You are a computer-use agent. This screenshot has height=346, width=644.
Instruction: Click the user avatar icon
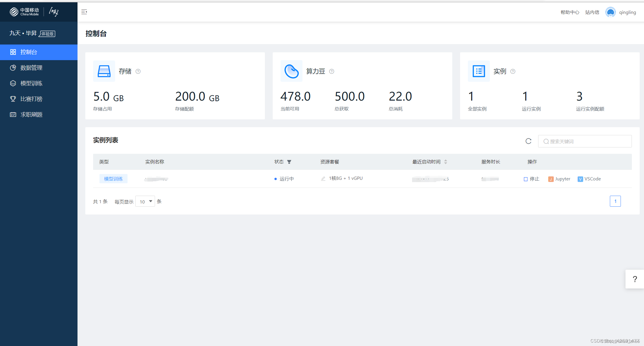[x=610, y=12]
